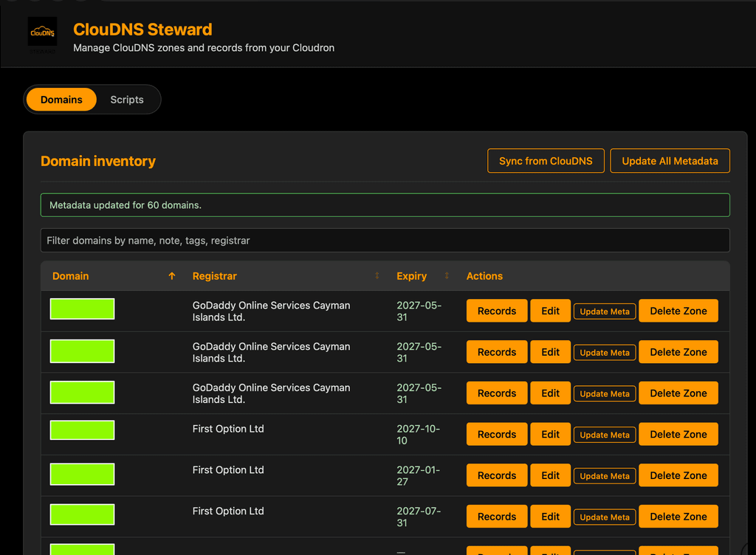
Task: Click the domain filter search box
Action: coord(385,240)
